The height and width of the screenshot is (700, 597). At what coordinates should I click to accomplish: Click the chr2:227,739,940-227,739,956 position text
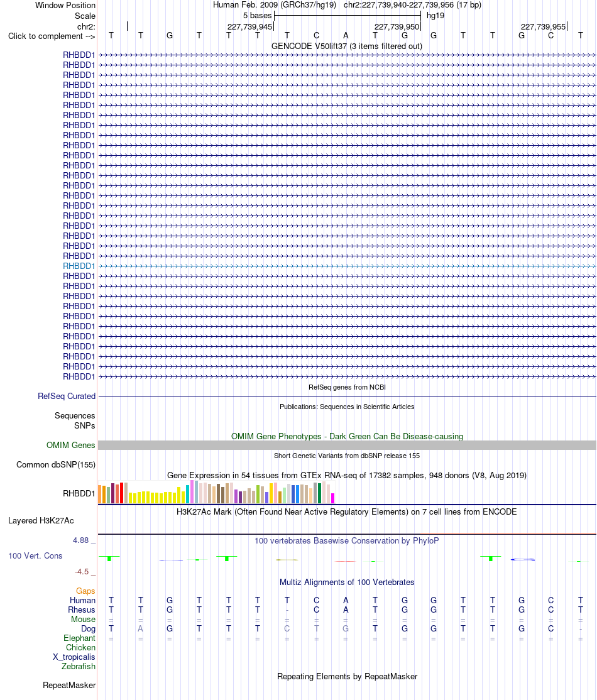coord(412,5)
